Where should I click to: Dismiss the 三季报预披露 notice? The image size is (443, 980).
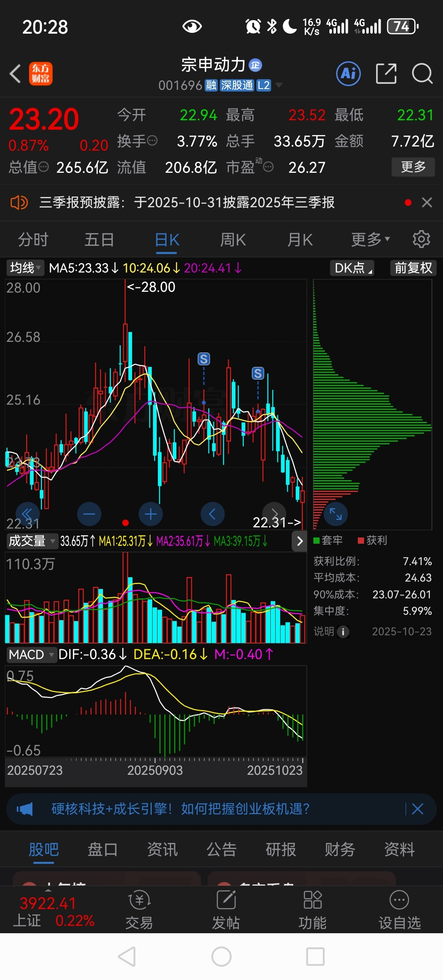coord(427,202)
